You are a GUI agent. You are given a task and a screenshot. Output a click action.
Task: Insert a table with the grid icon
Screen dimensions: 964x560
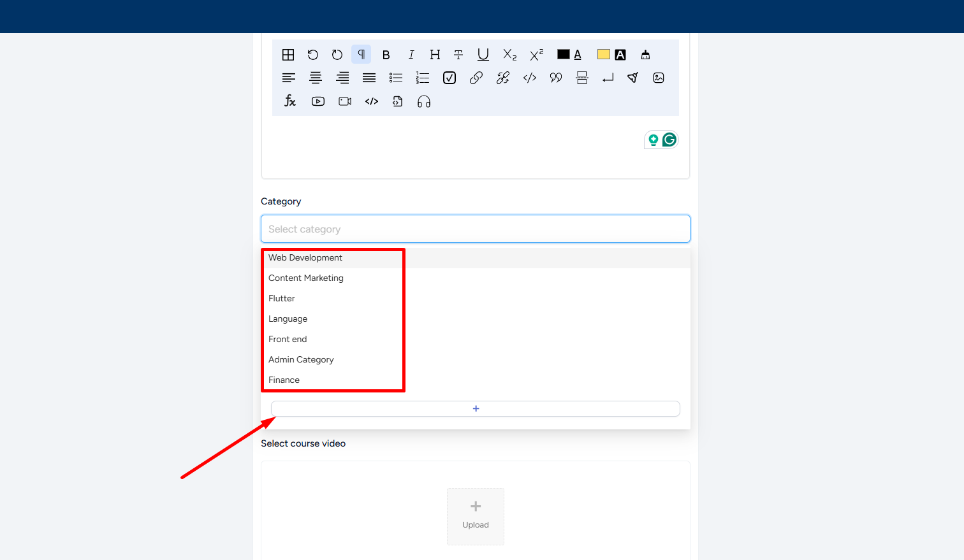288,55
